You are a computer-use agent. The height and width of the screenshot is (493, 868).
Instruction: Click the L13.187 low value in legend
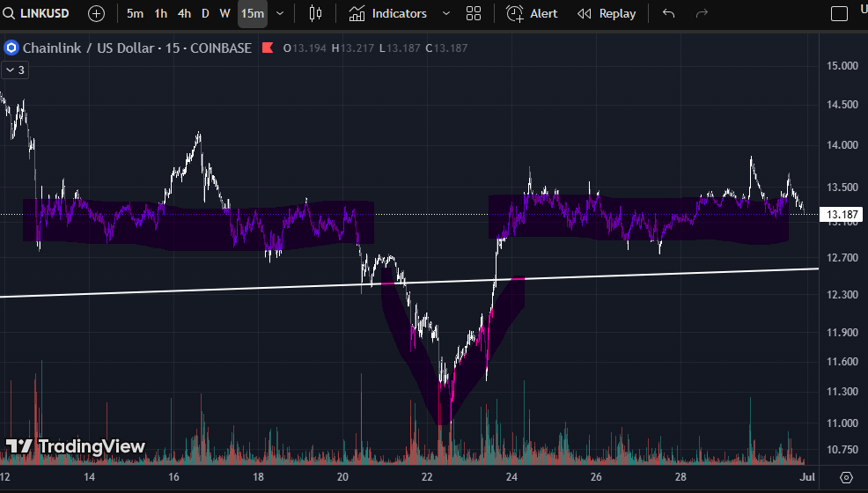tap(400, 48)
